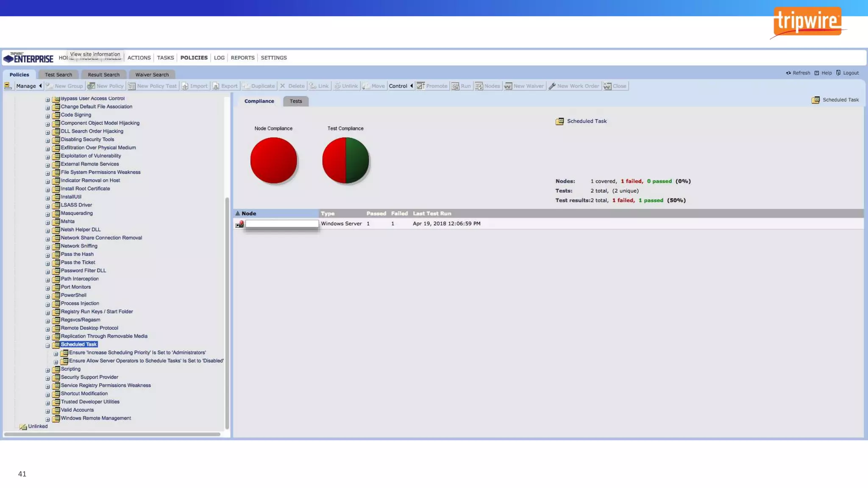868x488 pixels.
Task: Collapse the Manage toolbar section arrow
Action: (40, 86)
